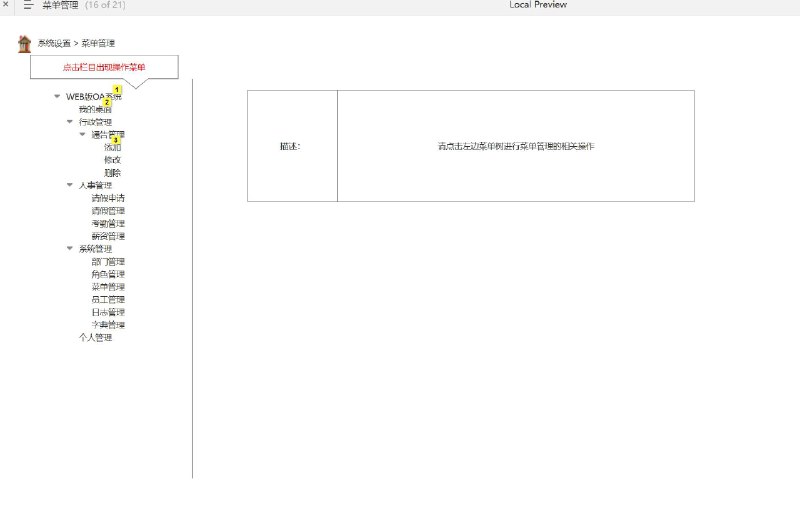This screenshot has width=800, height=526.
Task: Select 个人管理 tree item
Action: [x=95, y=337]
